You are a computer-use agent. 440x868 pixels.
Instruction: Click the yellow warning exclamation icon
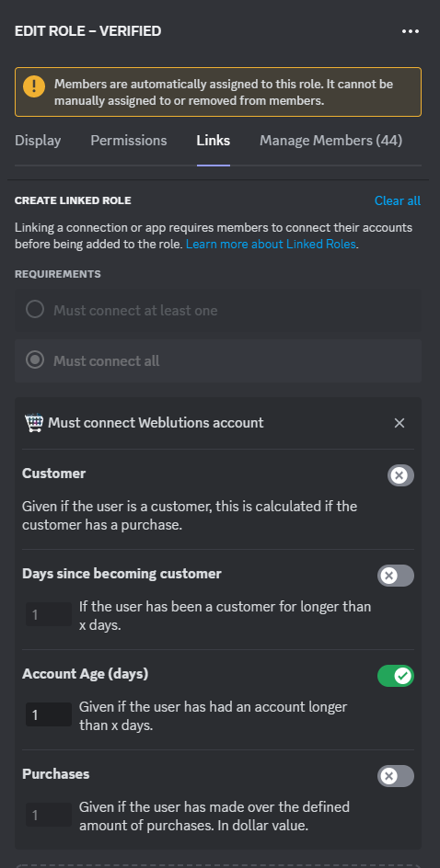pos(34,86)
